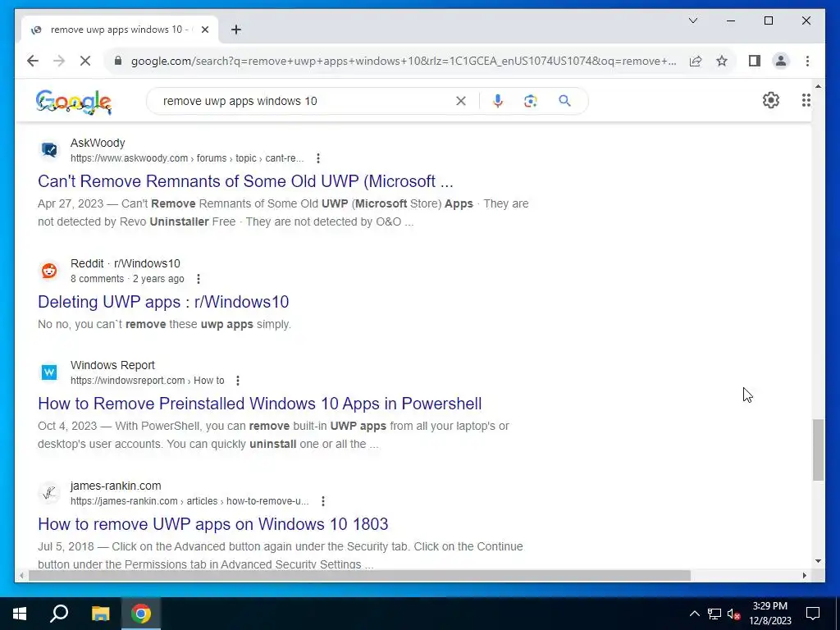Open Google quick settings gear

771,100
